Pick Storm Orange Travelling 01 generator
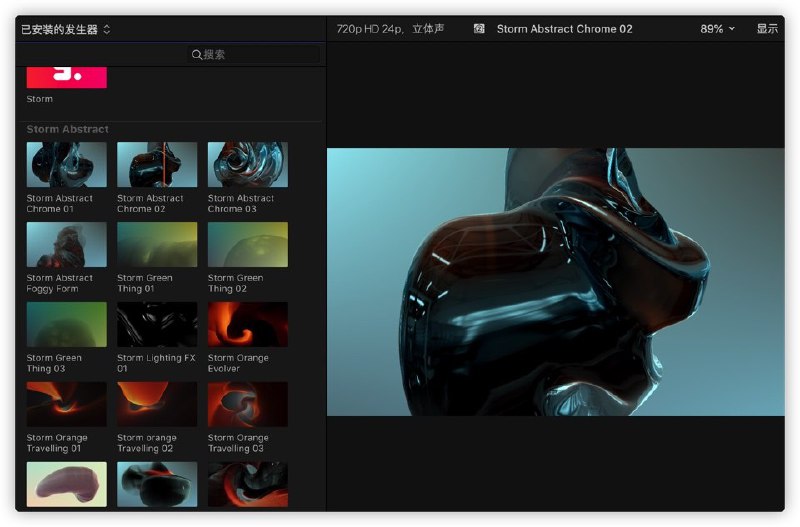This screenshot has height=527, width=800. click(66, 405)
